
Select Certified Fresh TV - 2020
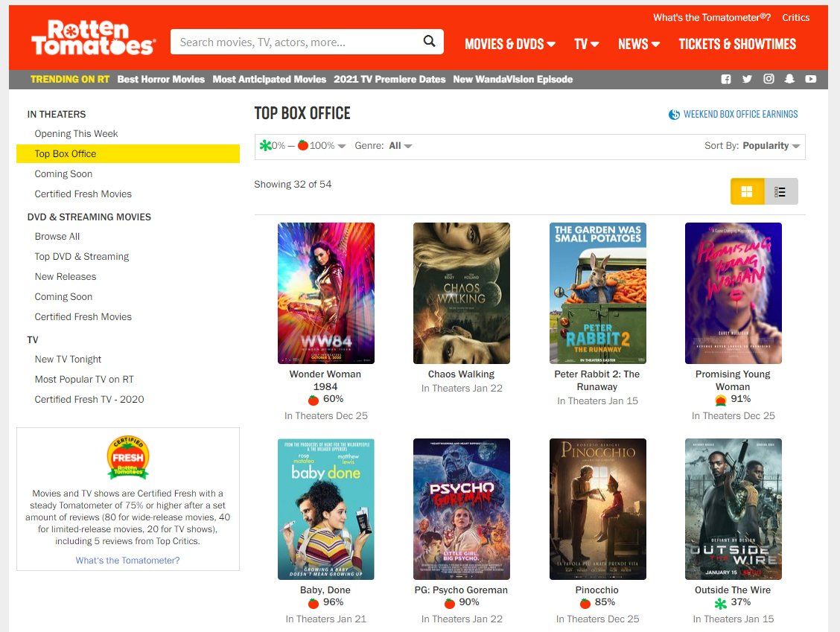click(89, 399)
